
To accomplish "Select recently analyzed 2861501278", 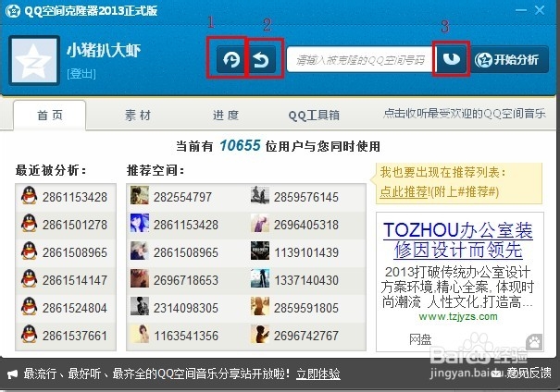I will pyautogui.click(x=66, y=225).
